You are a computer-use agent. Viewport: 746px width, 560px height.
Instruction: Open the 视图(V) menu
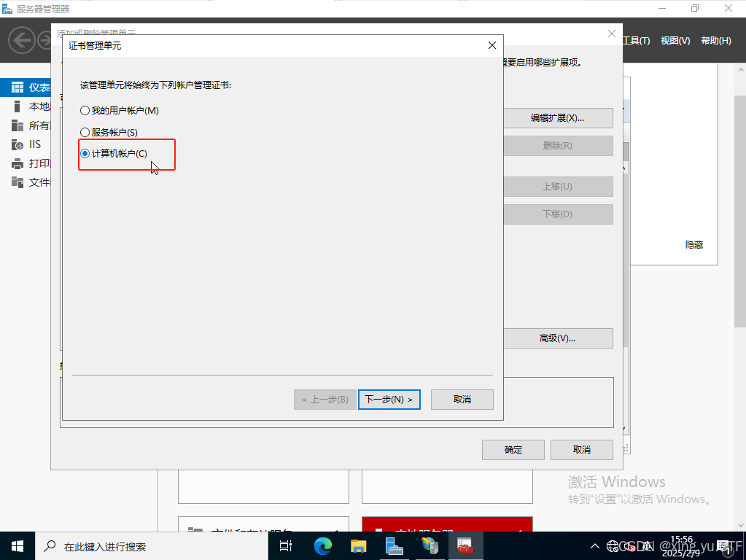click(x=675, y=41)
